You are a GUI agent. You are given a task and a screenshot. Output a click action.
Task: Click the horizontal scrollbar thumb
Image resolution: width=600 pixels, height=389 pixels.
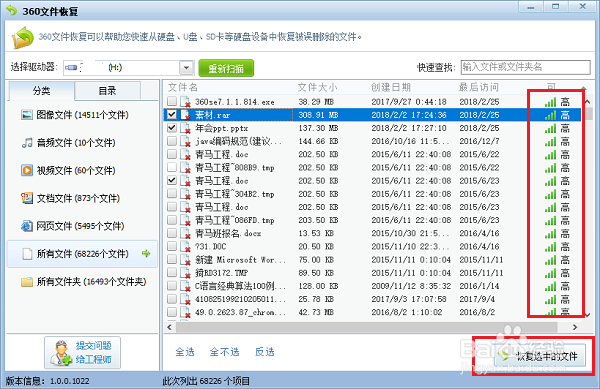367,327
